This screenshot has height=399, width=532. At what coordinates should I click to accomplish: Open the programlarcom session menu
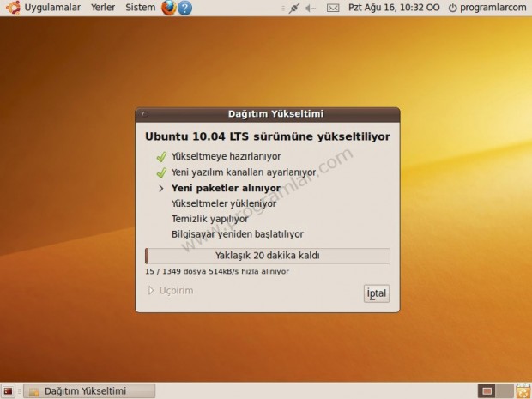(x=493, y=8)
